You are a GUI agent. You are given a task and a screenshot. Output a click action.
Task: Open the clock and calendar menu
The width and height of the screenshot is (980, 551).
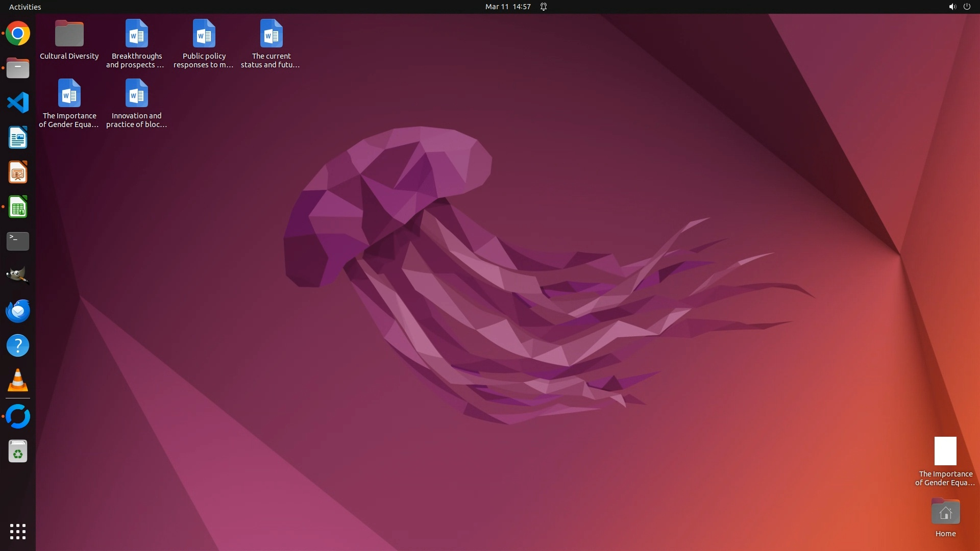coord(508,7)
